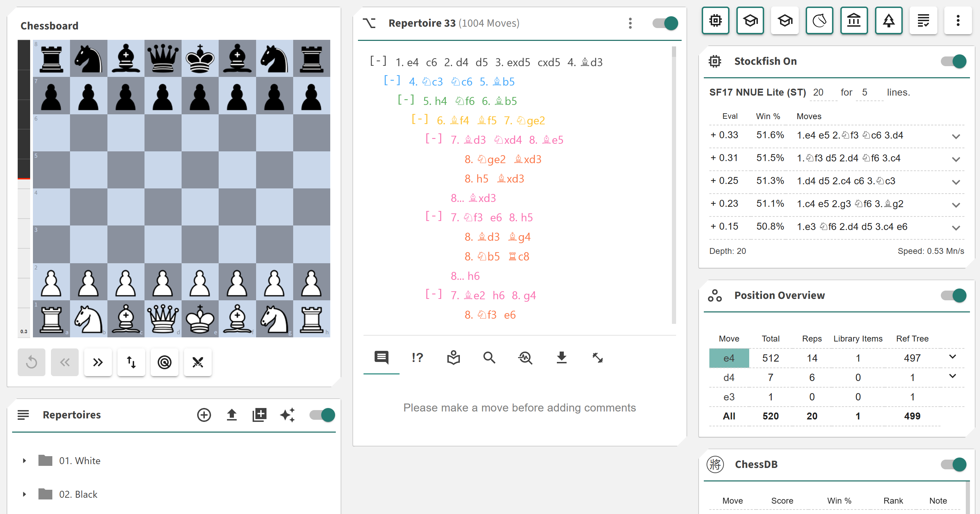Expand the first Stockfish line 1.e4 e5 chevron
Screen dimensions: 980x514
[x=956, y=136]
